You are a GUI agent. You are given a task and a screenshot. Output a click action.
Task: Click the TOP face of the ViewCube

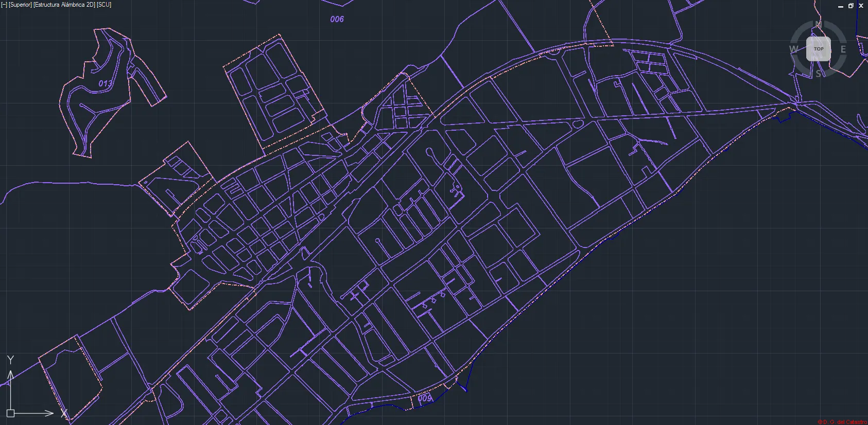[x=819, y=49]
